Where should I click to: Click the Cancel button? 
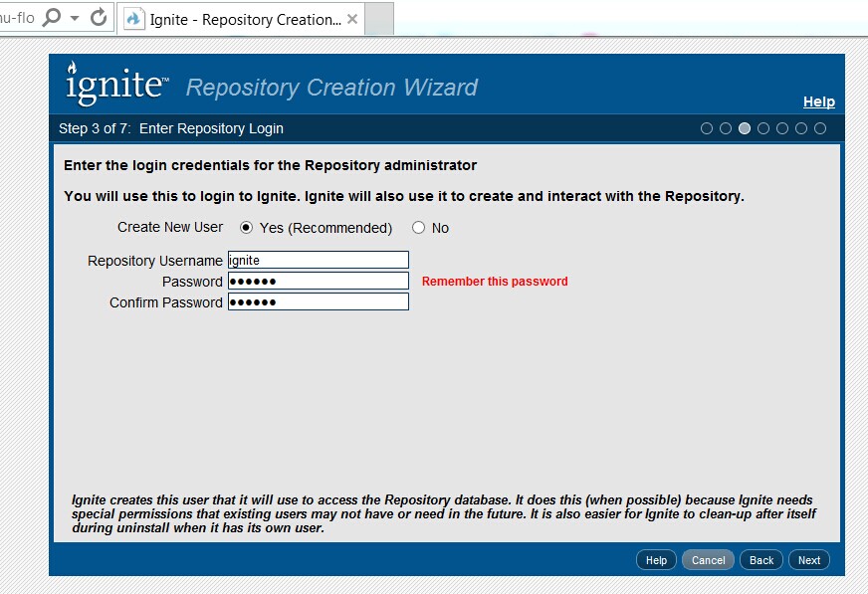click(708, 560)
